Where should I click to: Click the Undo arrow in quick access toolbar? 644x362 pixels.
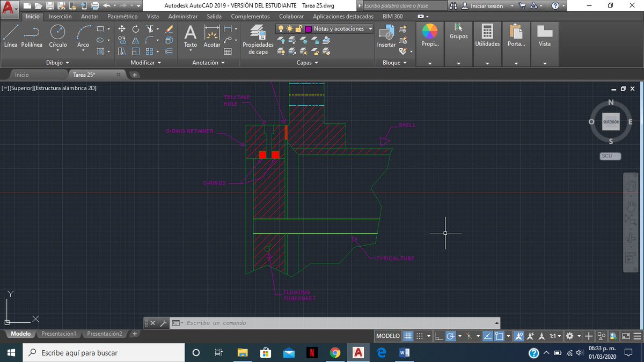106,5
